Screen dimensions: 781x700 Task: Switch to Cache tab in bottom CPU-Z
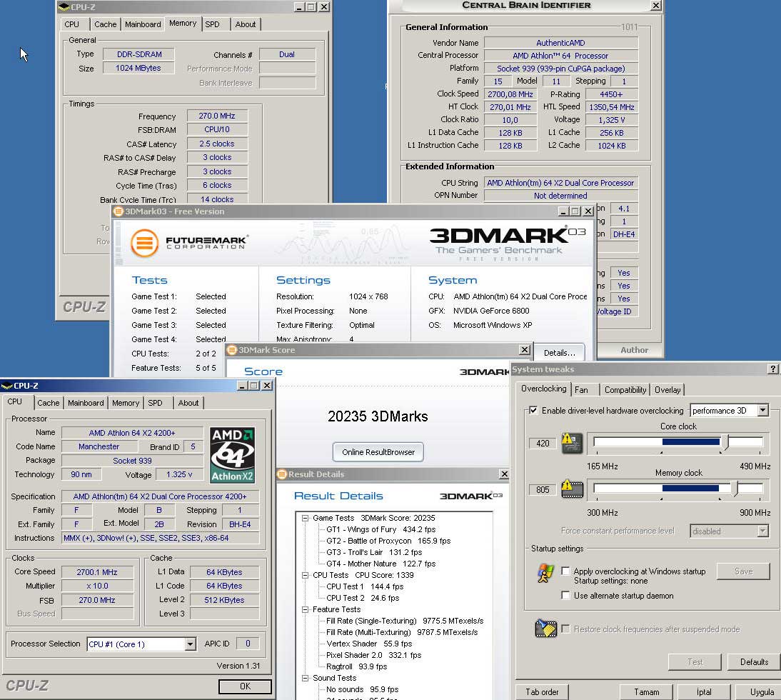(49, 403)
